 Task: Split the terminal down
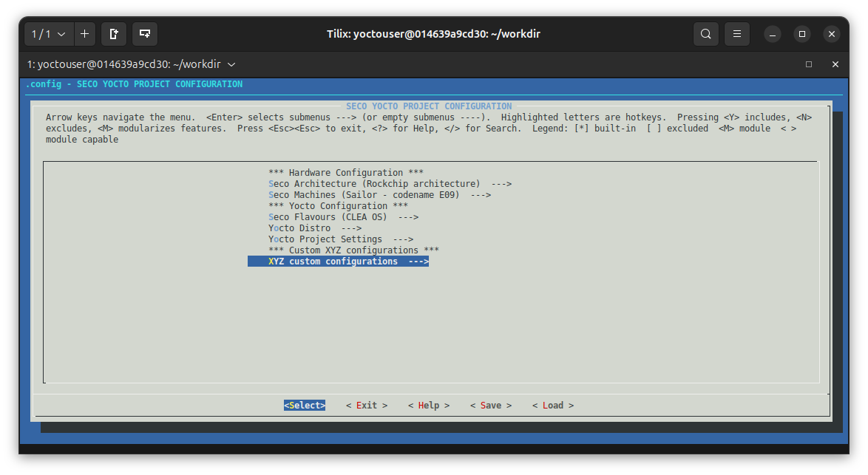tap(144, 33)
